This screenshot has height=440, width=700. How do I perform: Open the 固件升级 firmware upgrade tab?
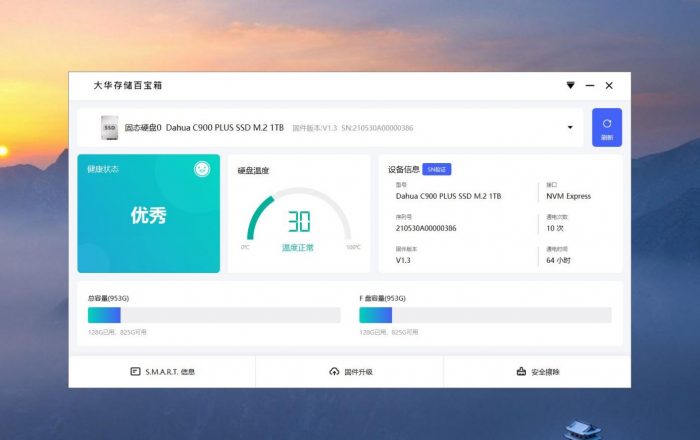coord(350,371)
